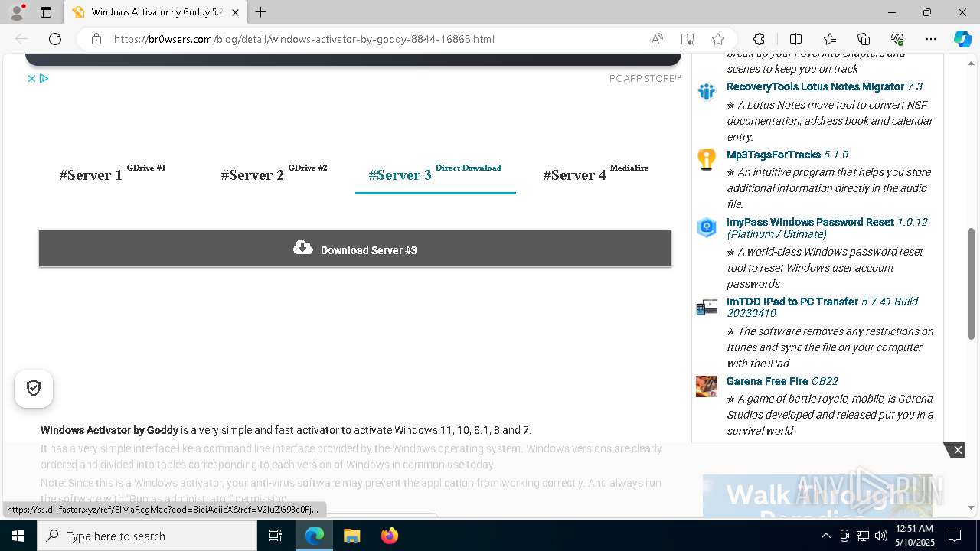Image resolution: width=980 pixels, height=551 pixels.
Task: Click Download Server #3 button
Action: (355, 249)
